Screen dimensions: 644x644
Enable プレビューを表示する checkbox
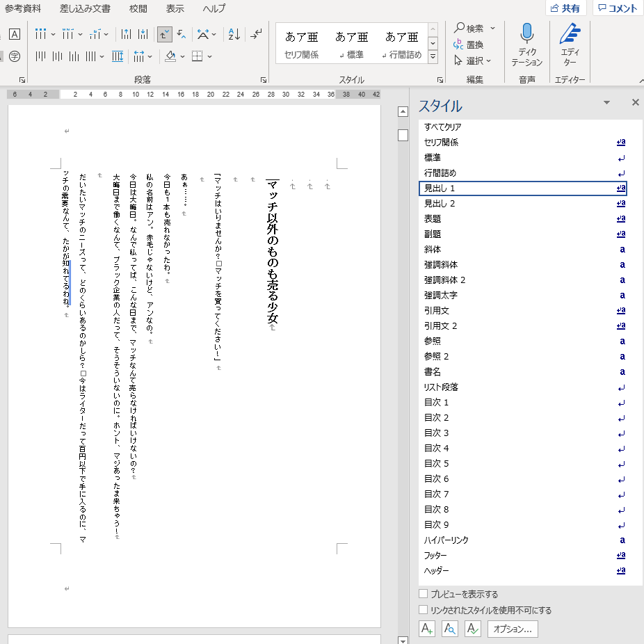pyautogui.click(x=423, y=593)
